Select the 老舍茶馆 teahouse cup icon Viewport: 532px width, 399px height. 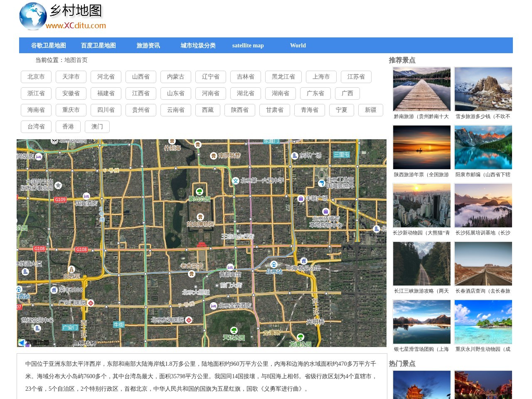192,273
